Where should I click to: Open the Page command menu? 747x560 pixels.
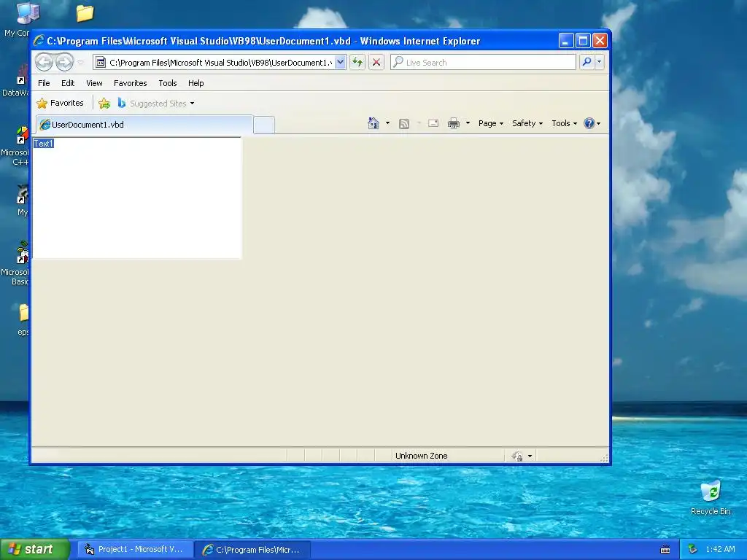[491, 123]
